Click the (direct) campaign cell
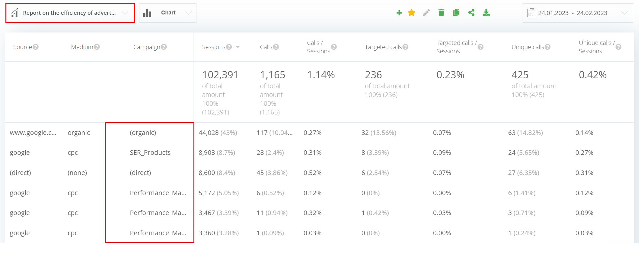Screen dimensions: 644x253 click(x=140, y=173)
